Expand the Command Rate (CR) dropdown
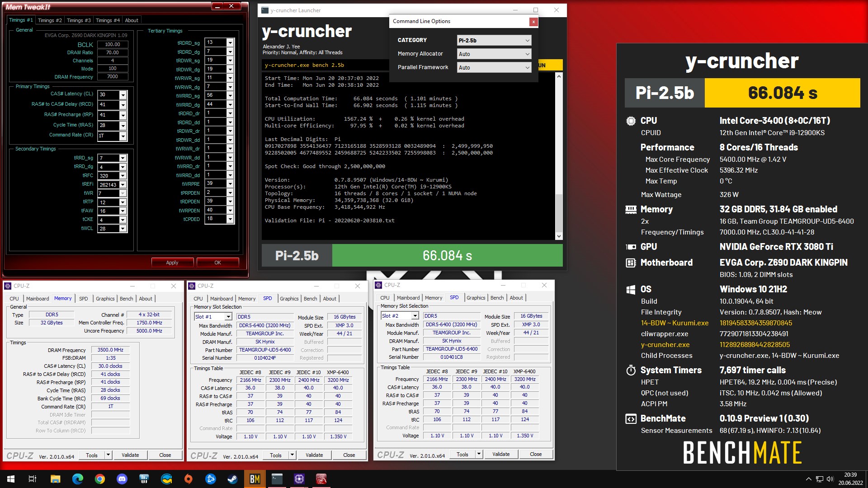Image resolution: width=868 pixels, height=488 pixels. tap(123, 136)
